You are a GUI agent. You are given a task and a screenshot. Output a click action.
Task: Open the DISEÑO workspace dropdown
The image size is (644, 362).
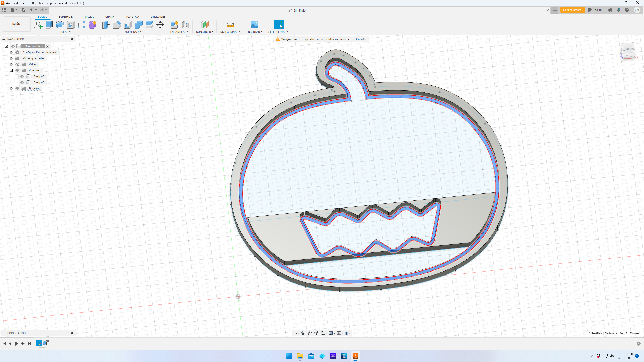click(x=17, y=24)
